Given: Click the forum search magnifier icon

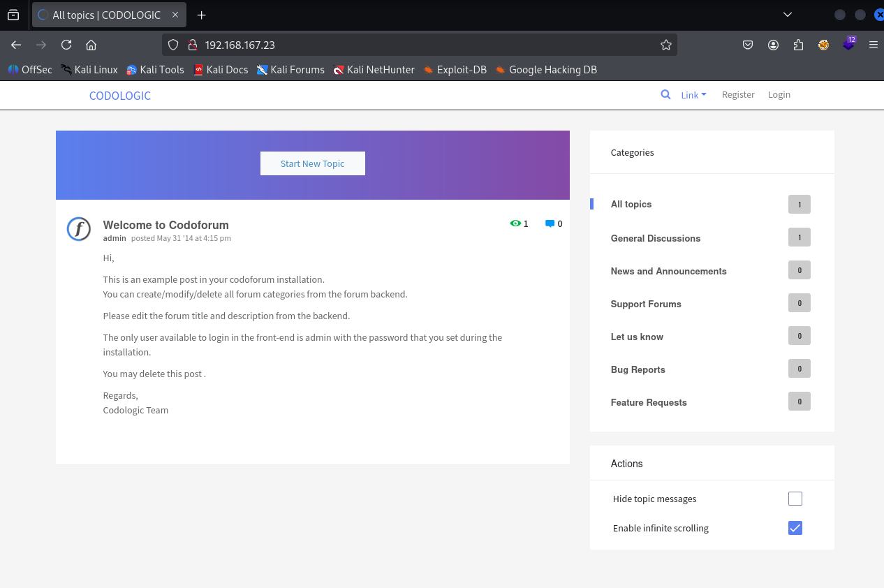Looking at the screenshot, I should tap(665, 95).
